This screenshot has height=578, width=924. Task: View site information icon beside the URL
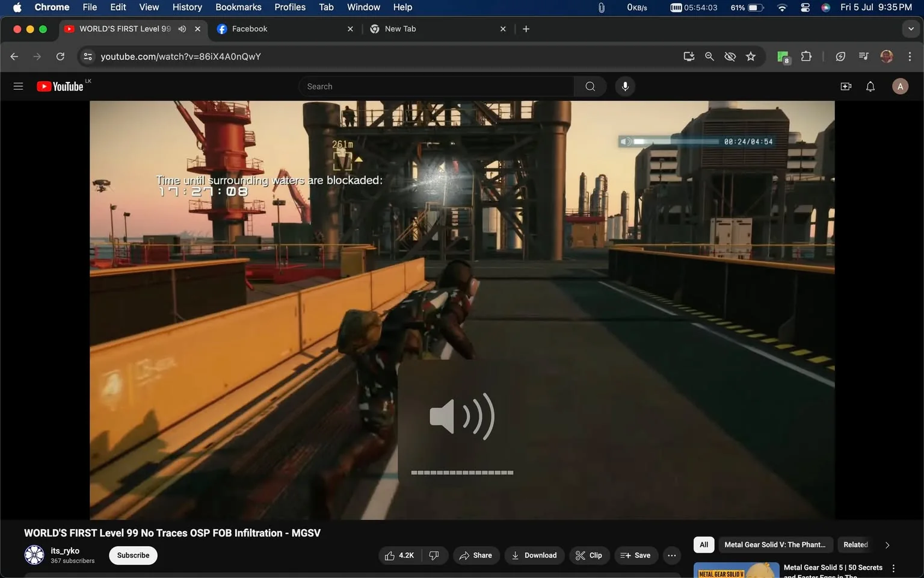[88, 56]
